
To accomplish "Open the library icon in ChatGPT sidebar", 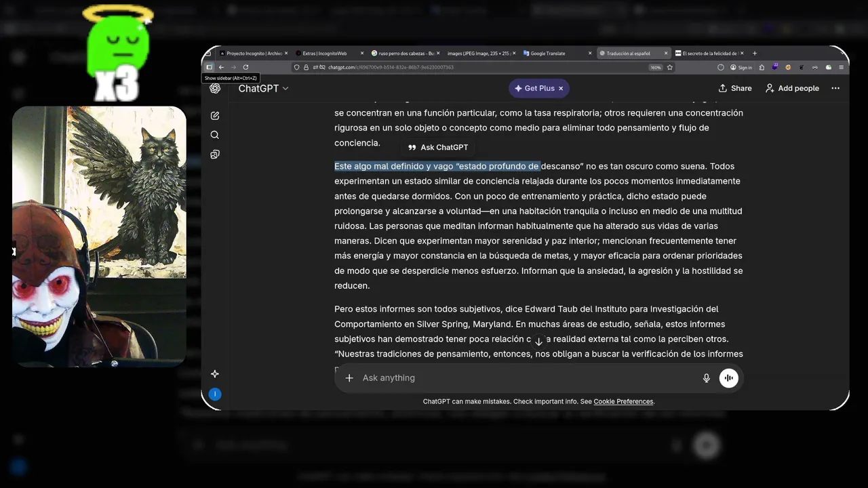I will [x=215, y=155].
